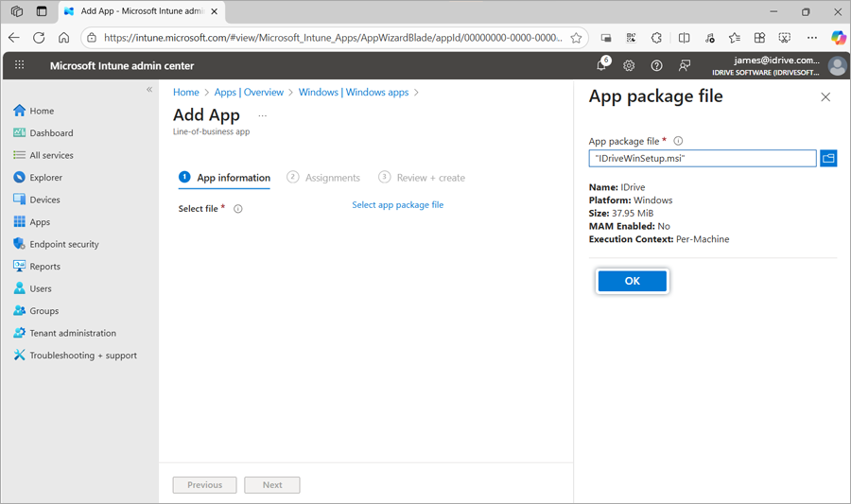Close the App package file panel
Screen dimensions: 851x504
tap(825, 96)
